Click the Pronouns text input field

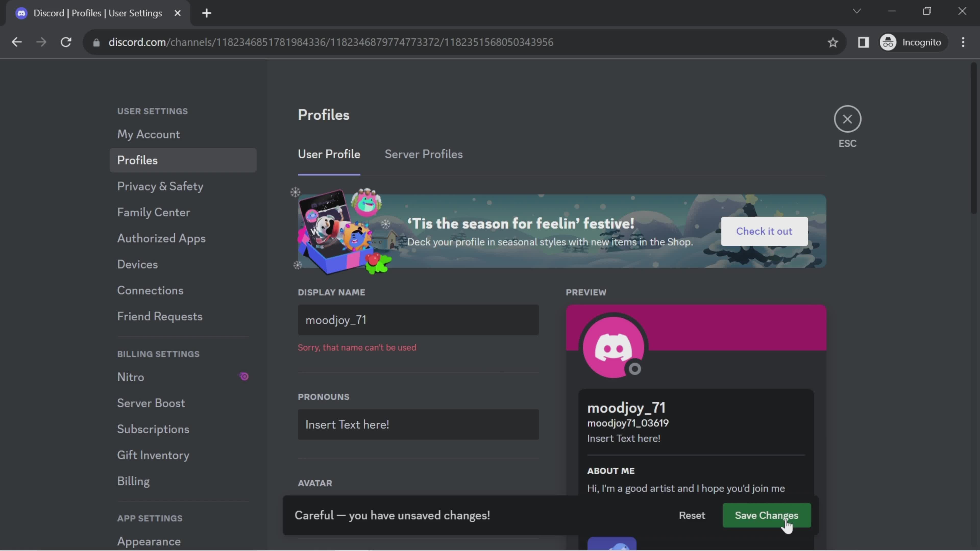(418, 424)
